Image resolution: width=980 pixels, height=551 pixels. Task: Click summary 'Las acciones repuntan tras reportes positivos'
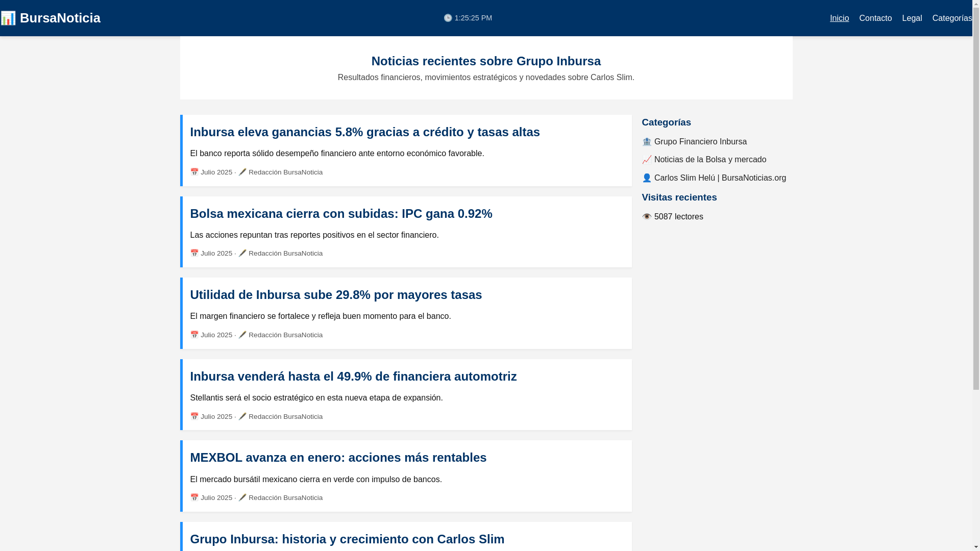[314, 235]
